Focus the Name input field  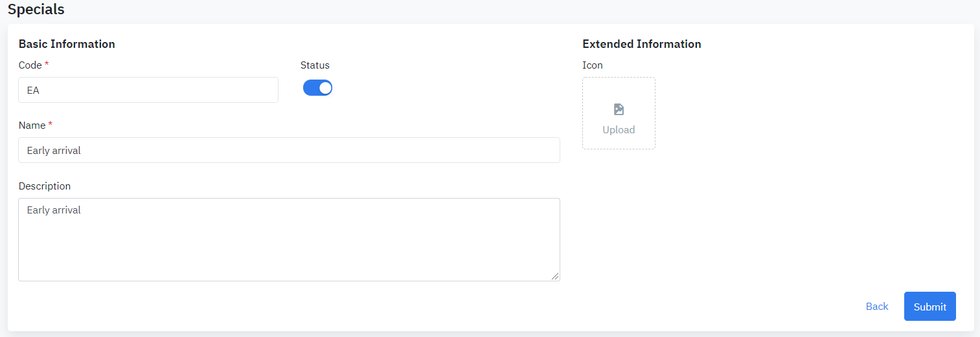(289, 150)
